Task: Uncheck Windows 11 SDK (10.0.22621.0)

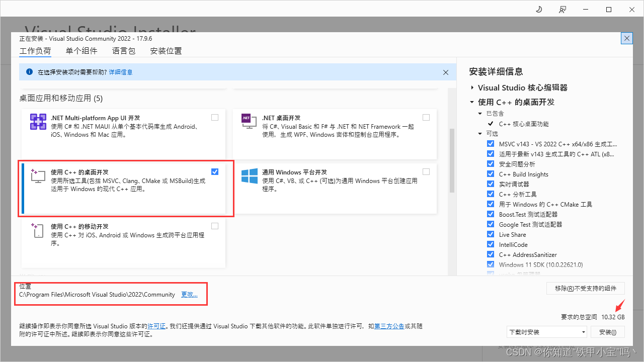Action: click(491, 264)
